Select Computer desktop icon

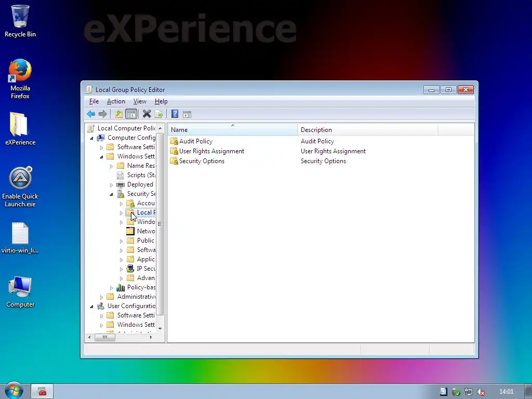(x=20, y=292)
